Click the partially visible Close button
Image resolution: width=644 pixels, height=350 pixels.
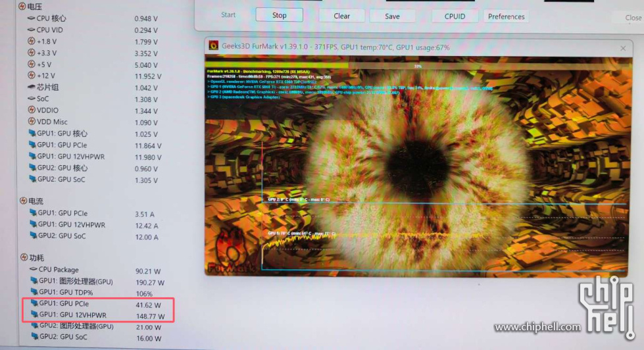click(633, 18)
